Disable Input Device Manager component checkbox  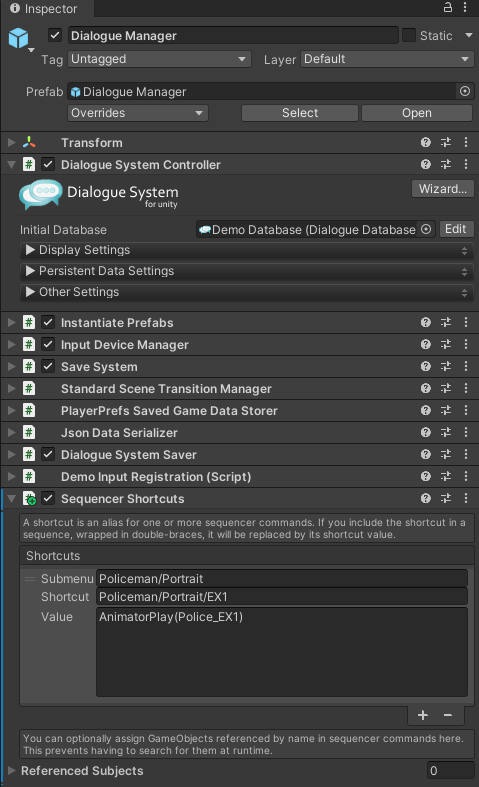click(x=48, y=345)
